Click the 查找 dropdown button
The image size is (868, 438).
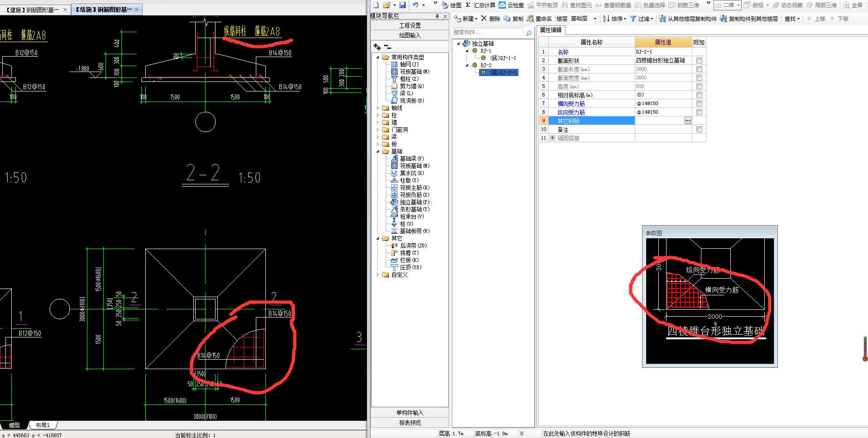tap(792, 19)
